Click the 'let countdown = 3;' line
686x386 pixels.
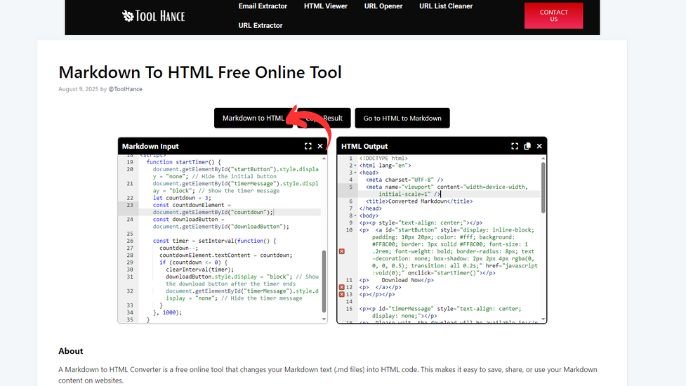coord(182,198)
